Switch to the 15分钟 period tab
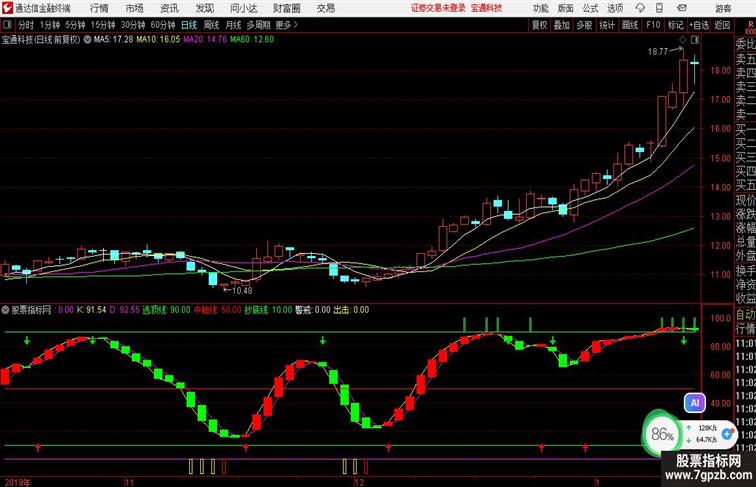 click(x=103, y=25)
